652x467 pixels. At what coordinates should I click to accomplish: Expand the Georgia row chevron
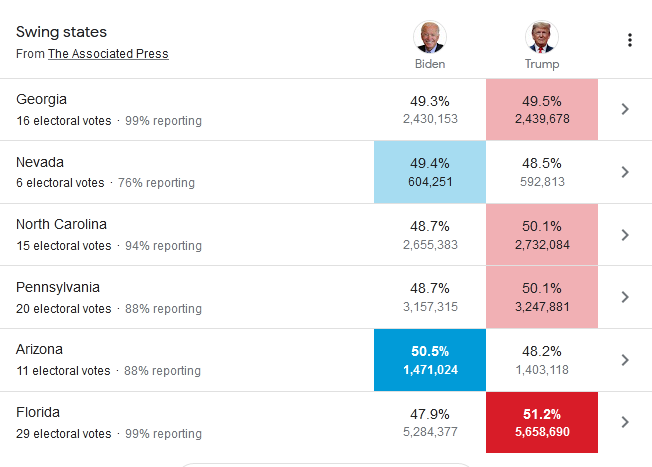[625, 109]
